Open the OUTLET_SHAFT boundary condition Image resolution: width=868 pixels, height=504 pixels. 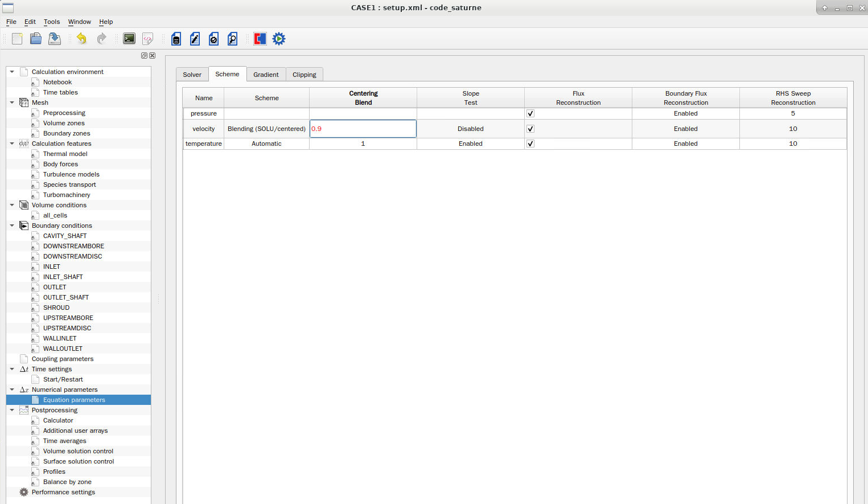pos(66,297)
